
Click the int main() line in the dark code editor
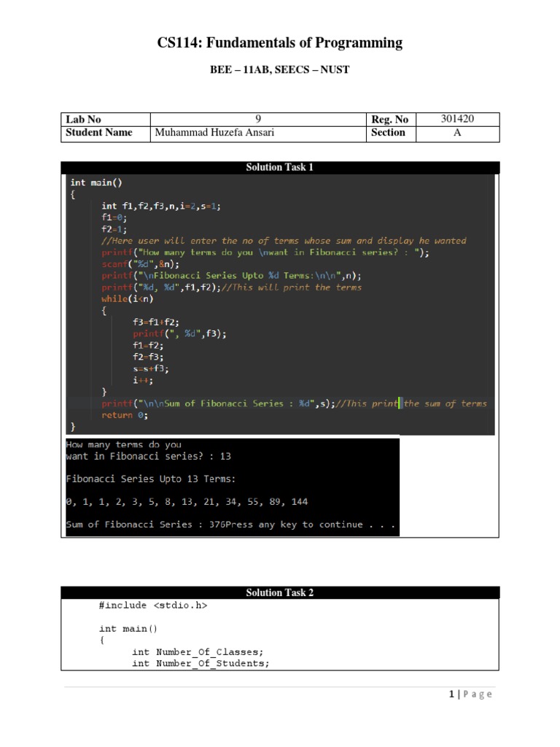click(x=96, y=182)
